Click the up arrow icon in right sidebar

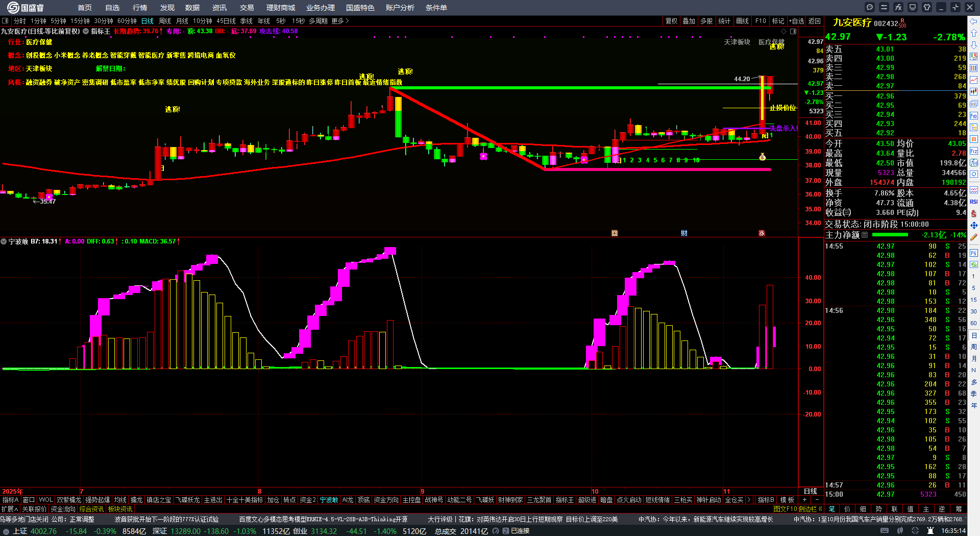coord(974,33)
